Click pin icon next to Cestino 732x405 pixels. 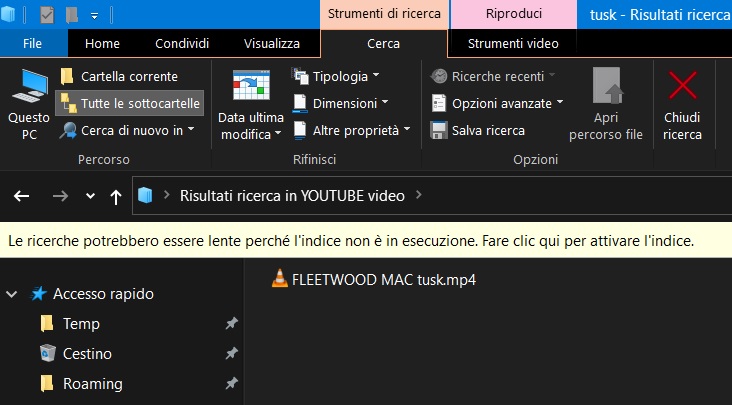click(232, 353)
